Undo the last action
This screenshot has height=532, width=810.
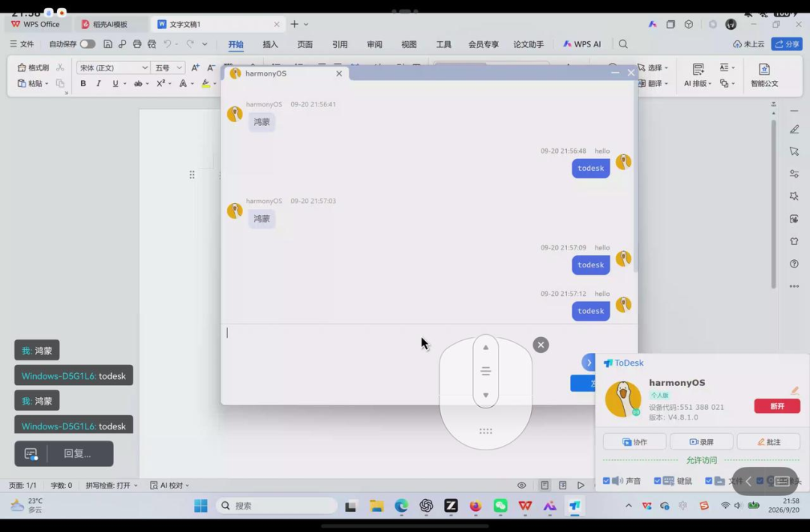click(167, 44)
